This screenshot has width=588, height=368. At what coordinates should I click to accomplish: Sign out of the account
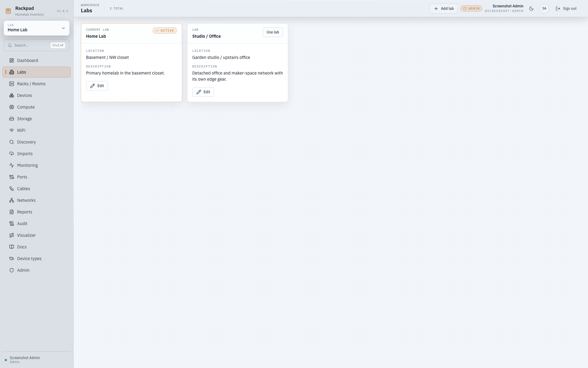pyautogui.click(x=566, y=9)
